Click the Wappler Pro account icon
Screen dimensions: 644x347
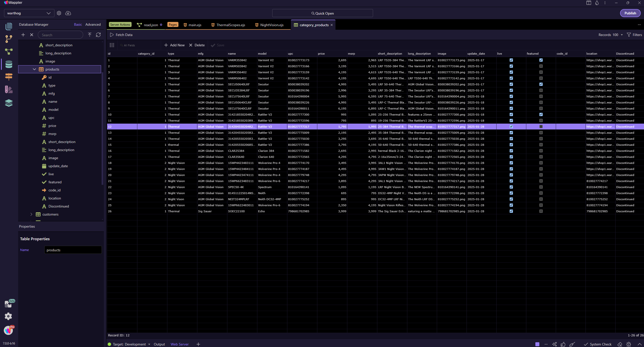(x=9, y=330)
